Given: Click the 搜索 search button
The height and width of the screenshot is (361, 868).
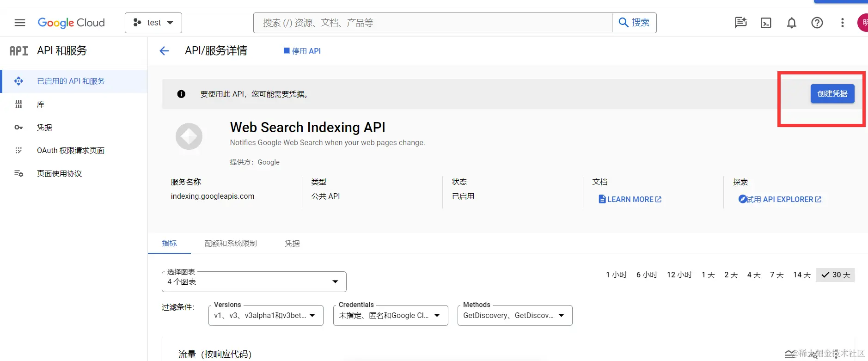Looking at the screenshot, I should click(634, 23).
